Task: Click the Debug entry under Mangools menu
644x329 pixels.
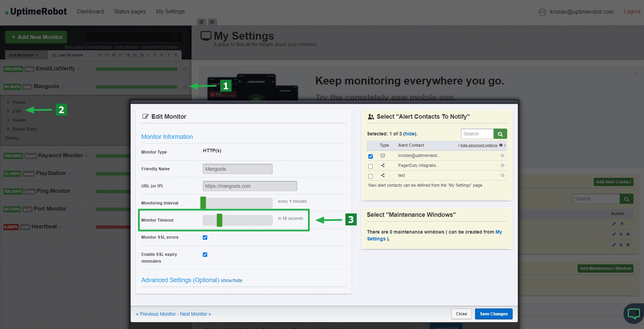Action: point(12,138)
